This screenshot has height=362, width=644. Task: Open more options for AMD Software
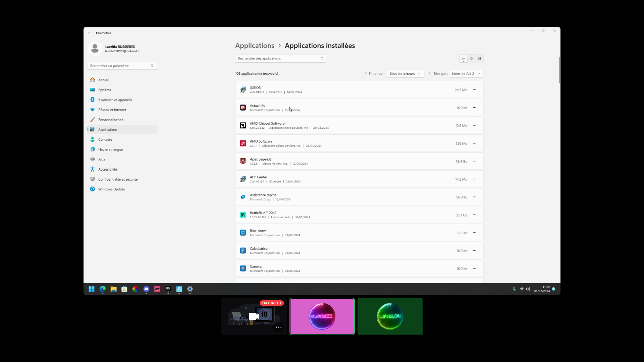click(x=474, y=143)
